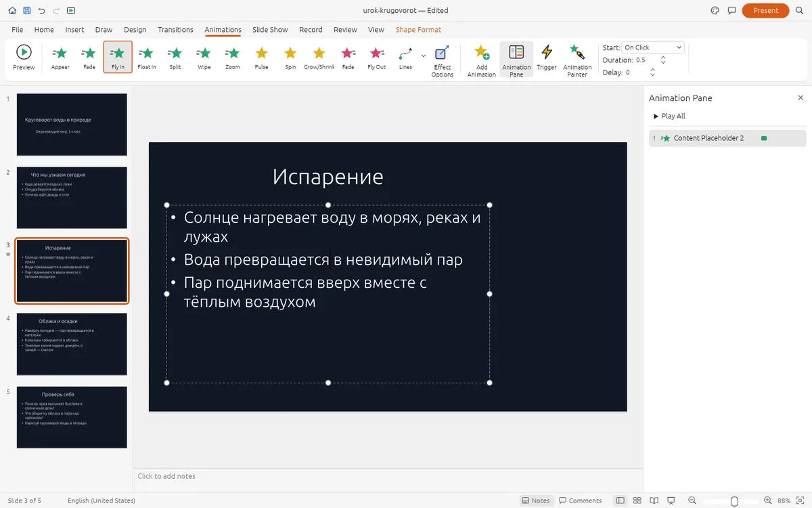Open the Review tab

point(345,30)
